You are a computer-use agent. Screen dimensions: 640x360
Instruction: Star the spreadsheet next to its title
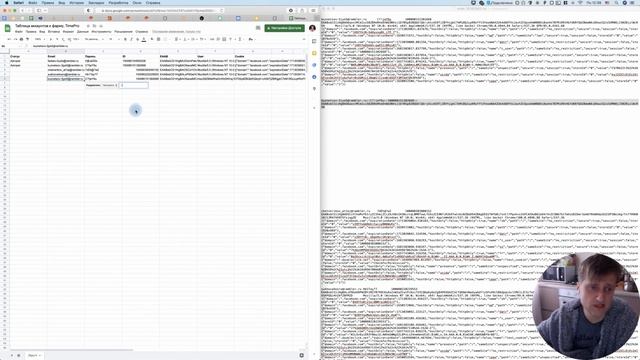(88, 26)
